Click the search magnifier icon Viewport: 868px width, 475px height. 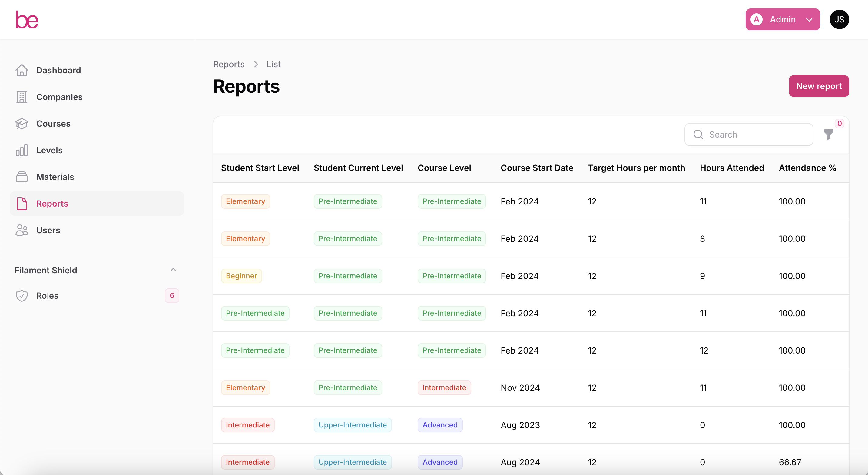[x=698, y=134]
